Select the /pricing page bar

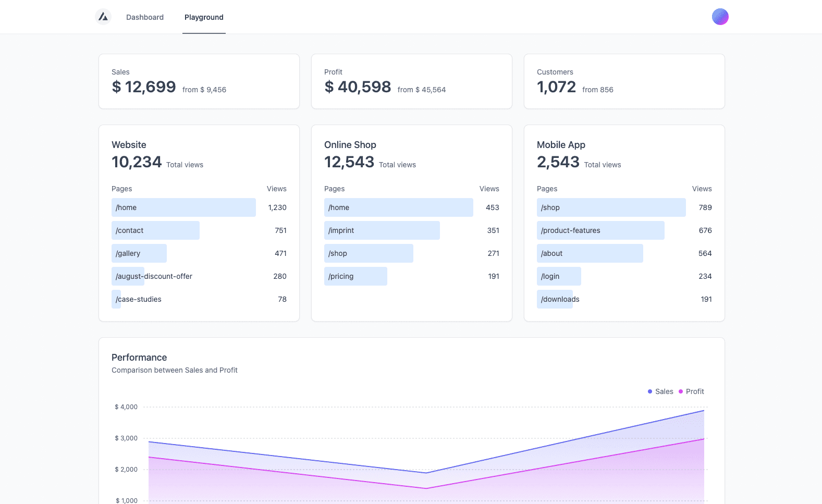(355, 276)
